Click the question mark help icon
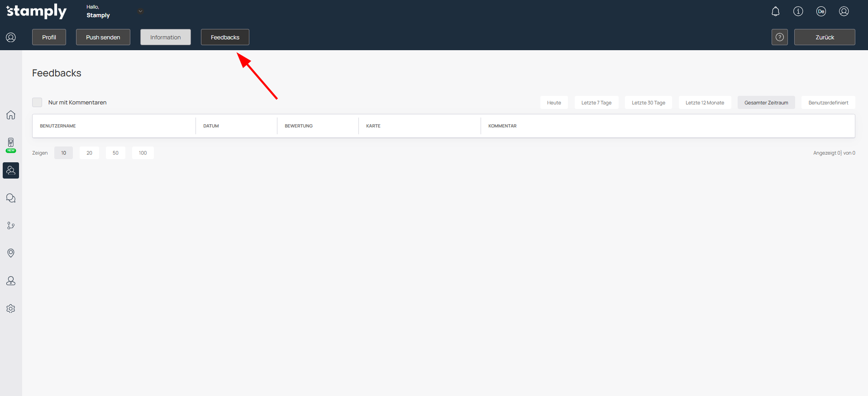 779,37
